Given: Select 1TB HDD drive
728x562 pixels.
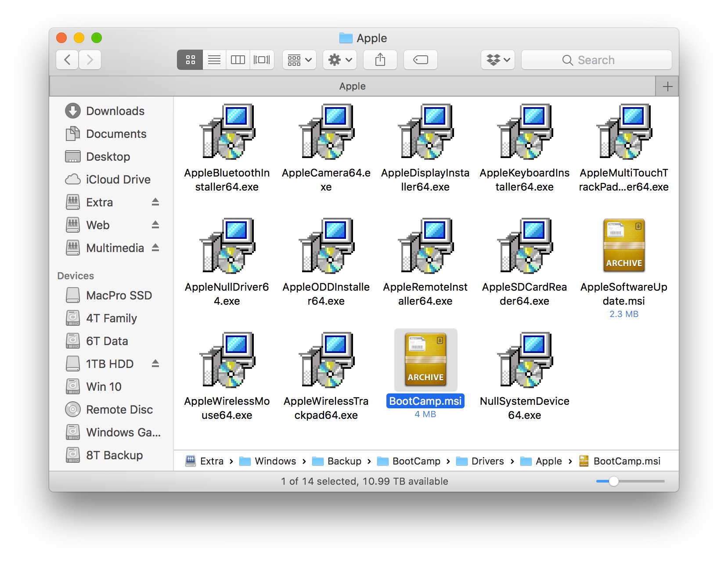Looking at the screenshot, I should (x=99, y=364).
